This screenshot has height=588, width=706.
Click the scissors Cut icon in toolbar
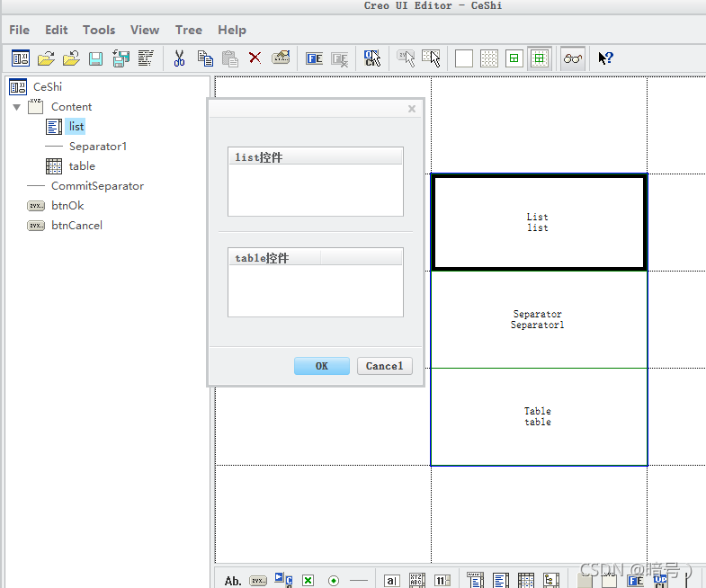coord(179,58)
